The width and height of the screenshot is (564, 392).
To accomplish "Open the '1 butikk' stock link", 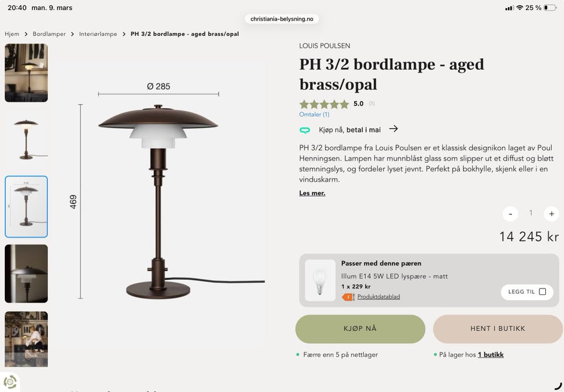I will [491, 354].
